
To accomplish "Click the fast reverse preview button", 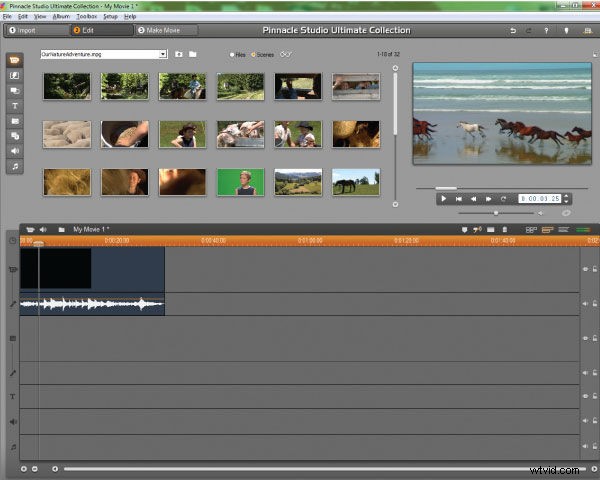I will tap(473, 199).
